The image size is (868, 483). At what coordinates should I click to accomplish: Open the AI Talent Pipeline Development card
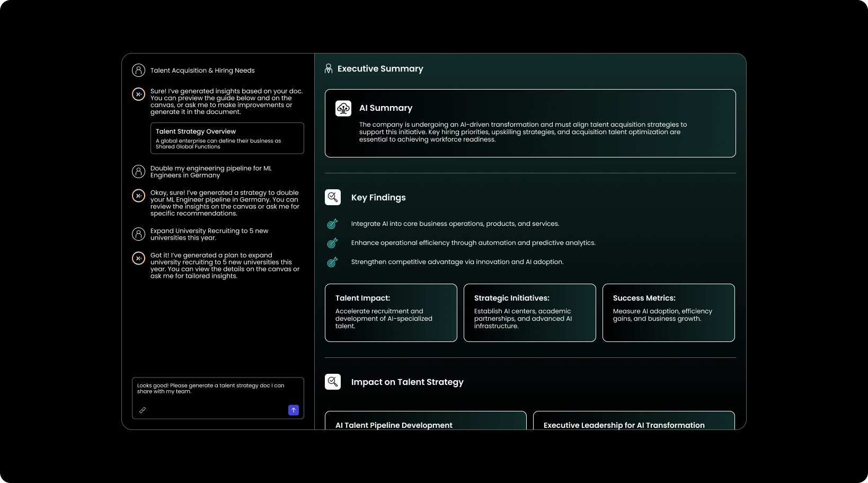click(426, 420)
